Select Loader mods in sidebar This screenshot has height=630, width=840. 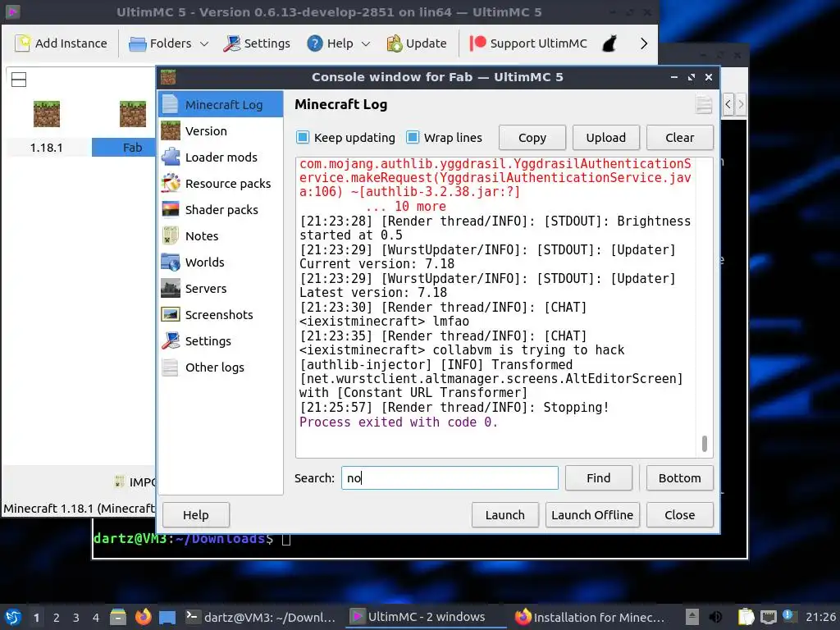click(x=220, y=157)
